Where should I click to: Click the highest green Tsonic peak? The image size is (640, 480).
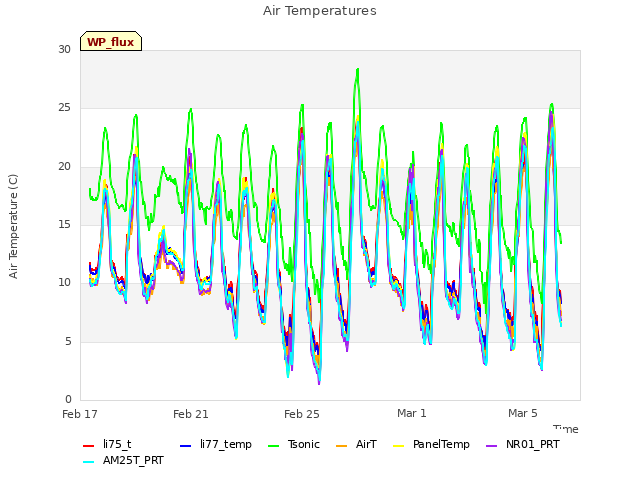[x=358, y=69]
